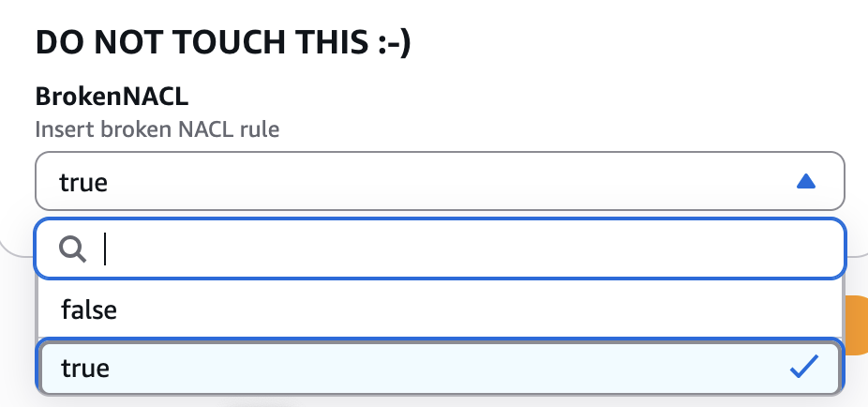The image size is (868, 407).
Task: Select the false option in list
Action: point(440,309)
